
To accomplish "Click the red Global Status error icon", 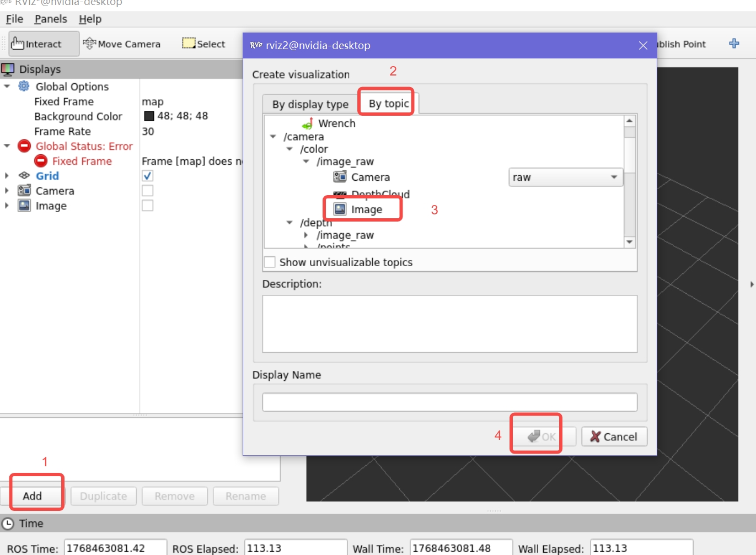I will [x=24, y=146].
